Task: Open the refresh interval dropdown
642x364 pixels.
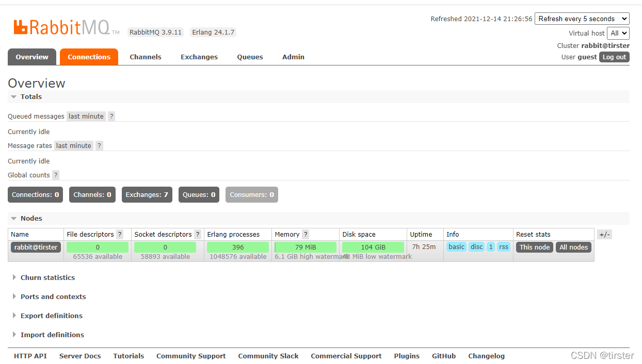Action: pos(582,19)
